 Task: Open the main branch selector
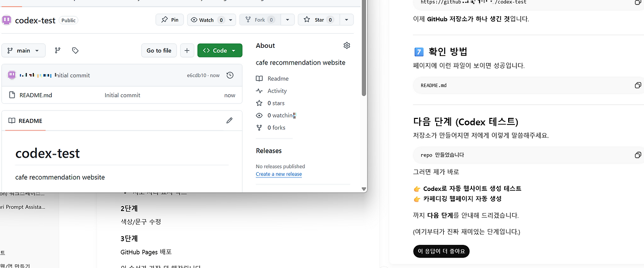point(24,50)
